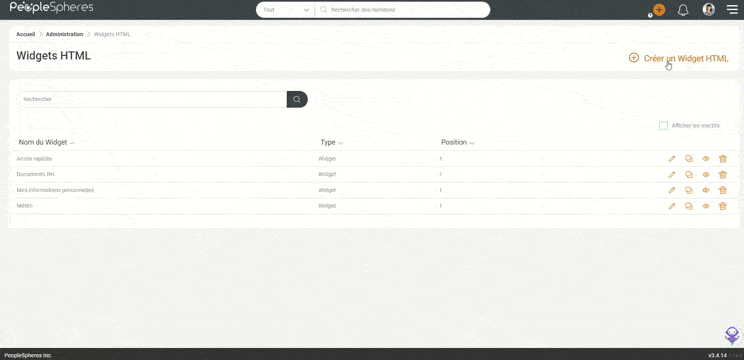Enable the Afficher les inactifs checkbox
Viewport: 744px width, 360px height.
[x=663, y=126]
